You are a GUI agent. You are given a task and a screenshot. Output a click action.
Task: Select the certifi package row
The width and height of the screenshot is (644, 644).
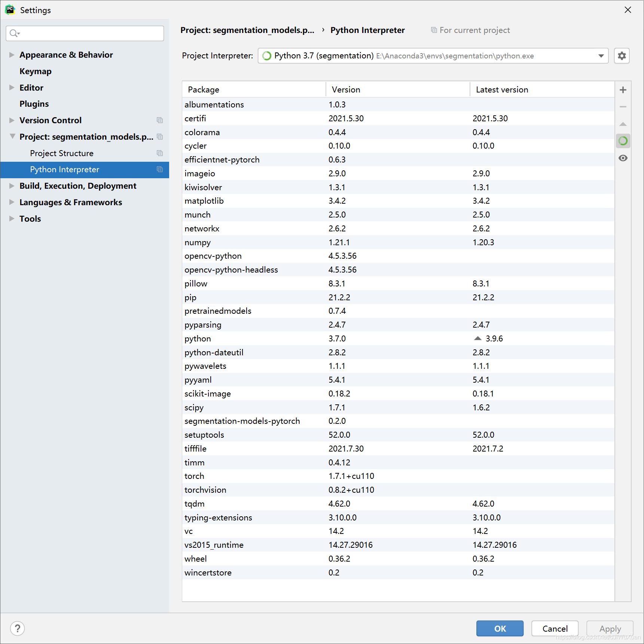(x=398, y=118)
